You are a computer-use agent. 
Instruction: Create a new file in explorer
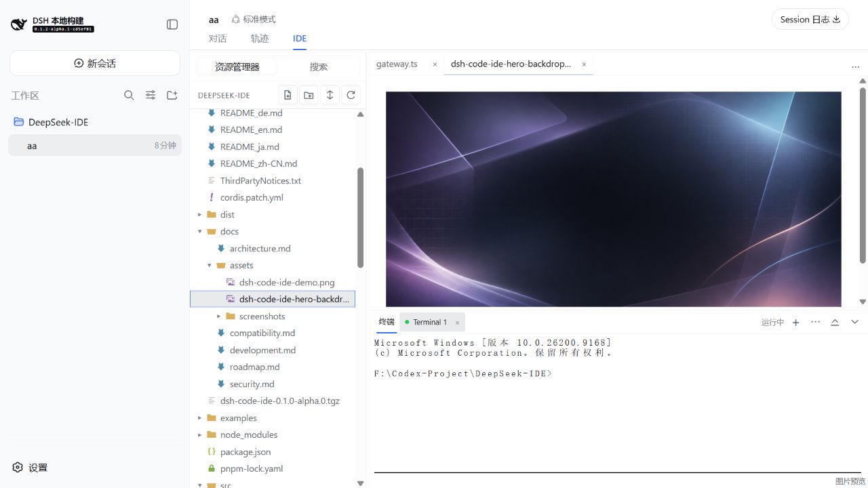click(x=288, y=95)
